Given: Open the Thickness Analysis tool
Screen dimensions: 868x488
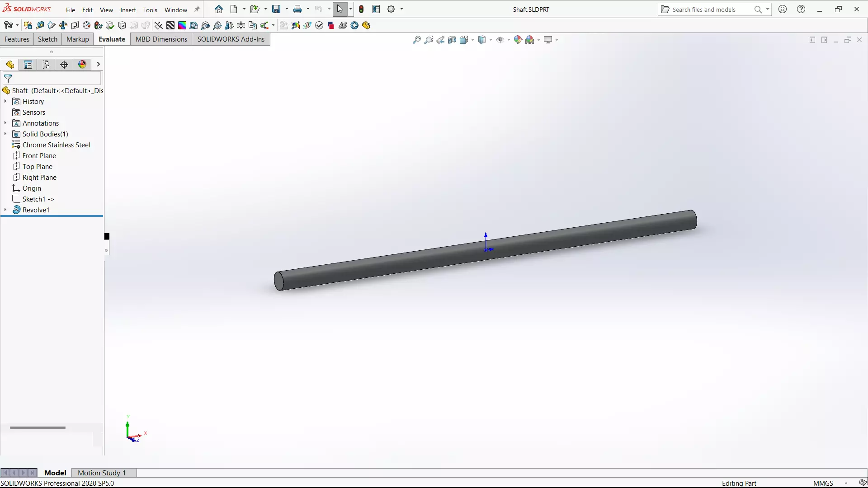Looking at the screenshot, I should pos(241,25).
